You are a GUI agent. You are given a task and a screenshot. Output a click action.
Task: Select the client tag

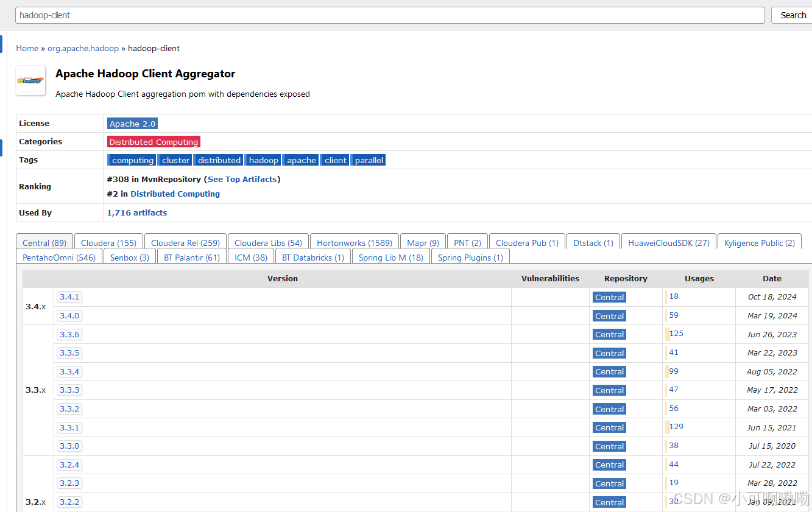[x=335, y=160]
